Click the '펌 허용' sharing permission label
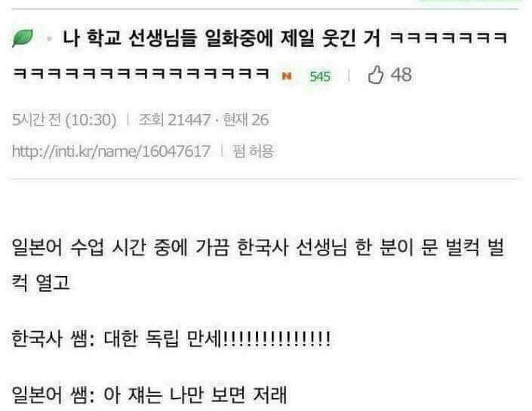The height and width of the screenshot is (411, 532). click(253, 151)
